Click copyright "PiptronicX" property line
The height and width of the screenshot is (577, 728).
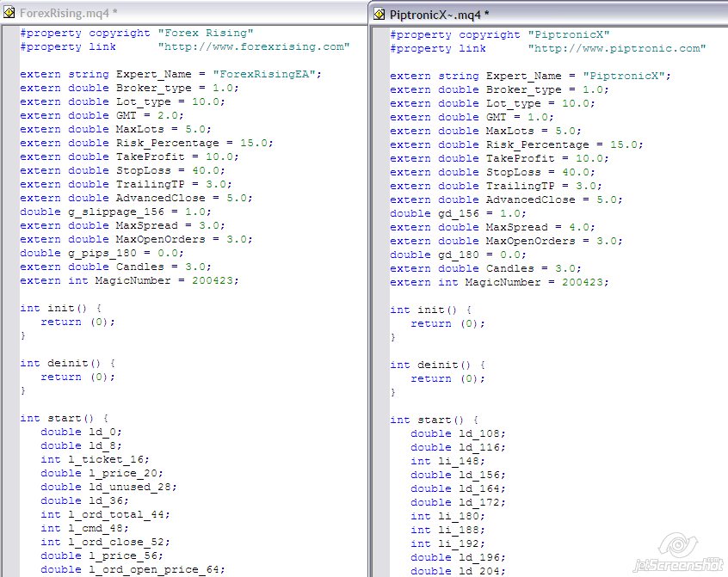(x=500, y=35)
